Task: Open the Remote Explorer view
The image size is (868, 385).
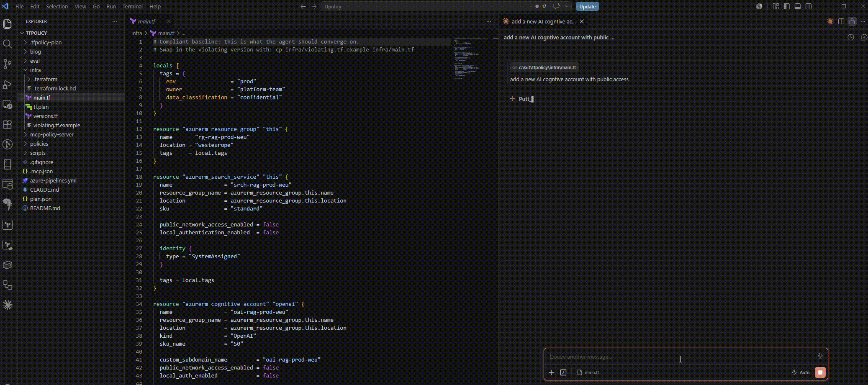Action: (x=7, y=104)
